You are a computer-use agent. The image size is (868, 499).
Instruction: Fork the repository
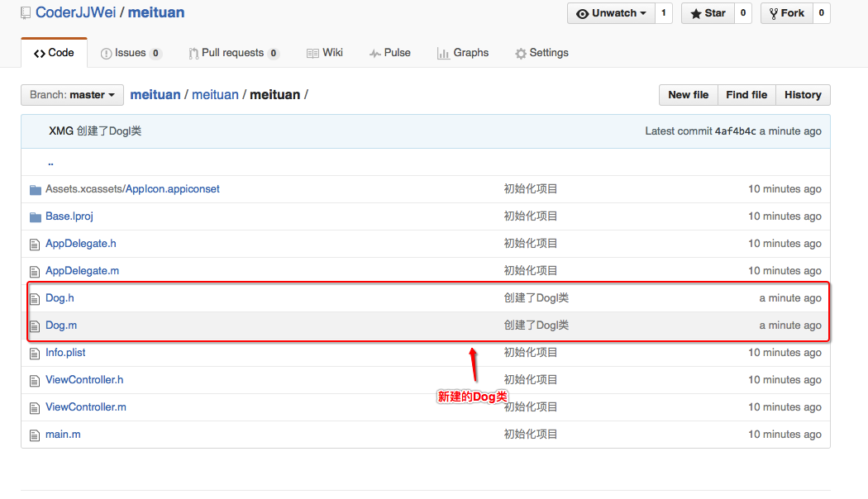pyautogui.click(x=787, y=13)
